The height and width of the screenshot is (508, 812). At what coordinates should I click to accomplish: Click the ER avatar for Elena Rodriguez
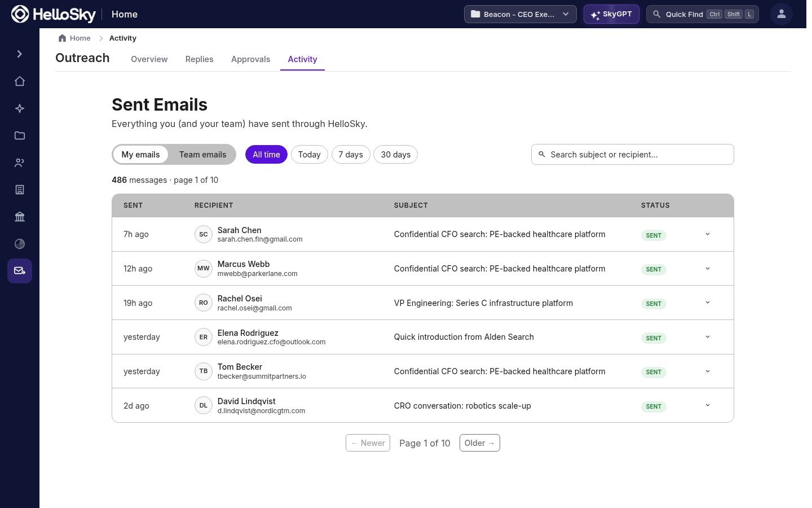coord(204,337)
